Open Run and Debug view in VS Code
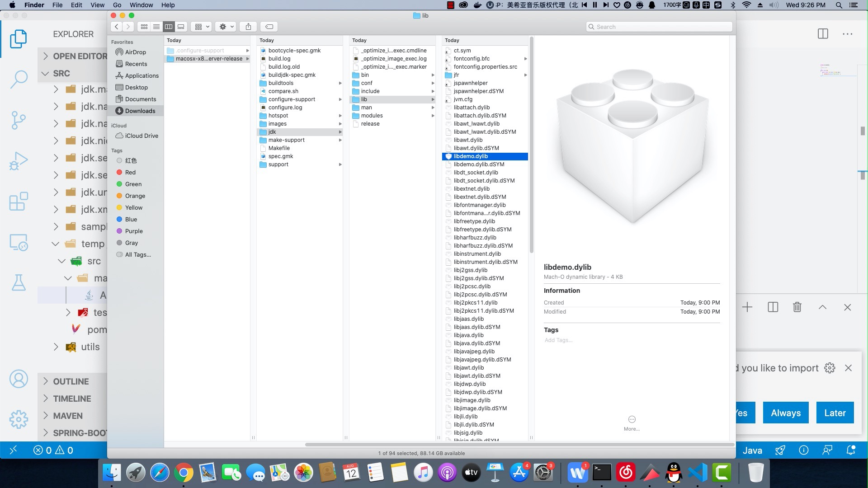This screenshot has width=868, height=488. 19,161
